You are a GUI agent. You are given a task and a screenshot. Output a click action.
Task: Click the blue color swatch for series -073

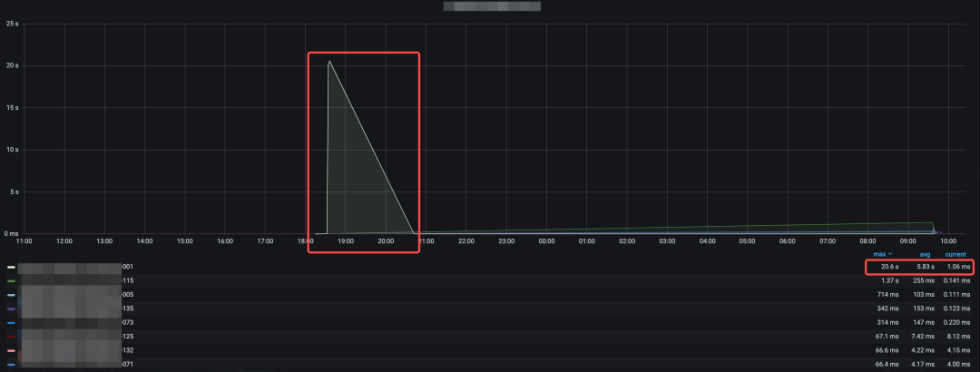point(11,322)
